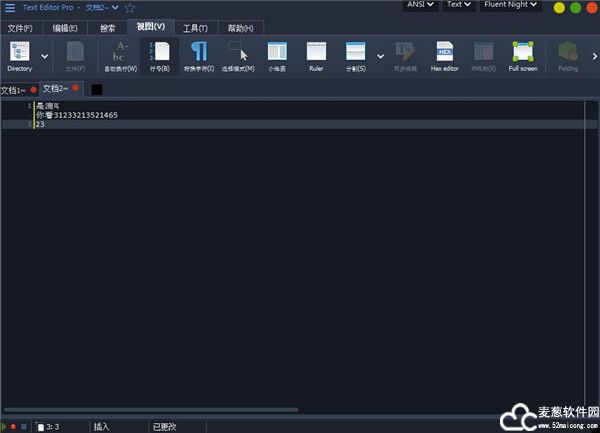The height and width of the screenshot is (433, 600).
Task: Open the ANSI encoding dropdown
Action: pos(420,6)
